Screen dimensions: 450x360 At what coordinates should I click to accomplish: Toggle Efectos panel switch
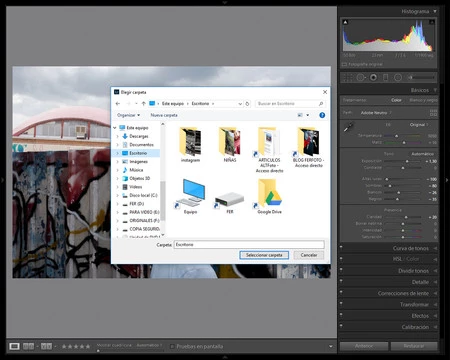point(341,315)
